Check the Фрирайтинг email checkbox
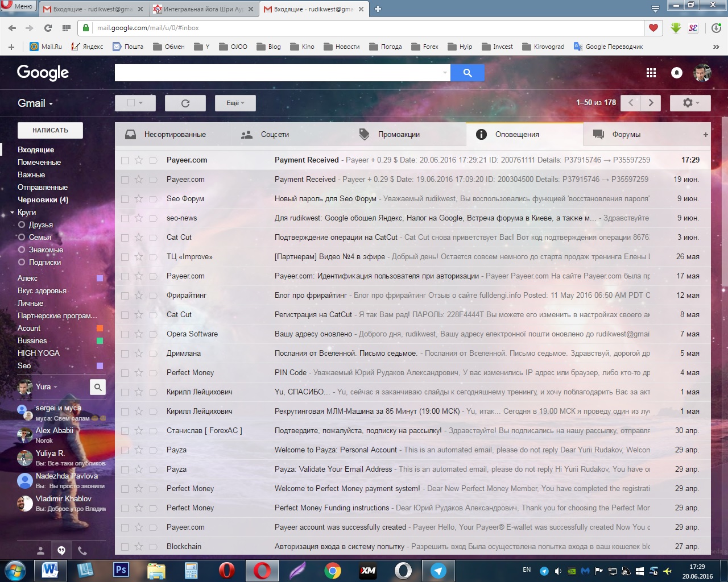Image resolution: width=728 pixels, height=582 pixels. pyautogui.click(x=125, y=296)
